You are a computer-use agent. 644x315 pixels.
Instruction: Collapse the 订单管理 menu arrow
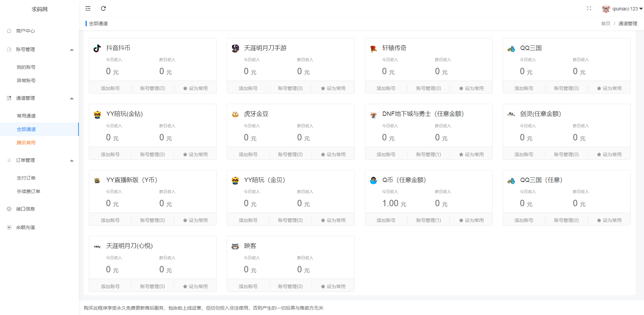tap(71, 161)
